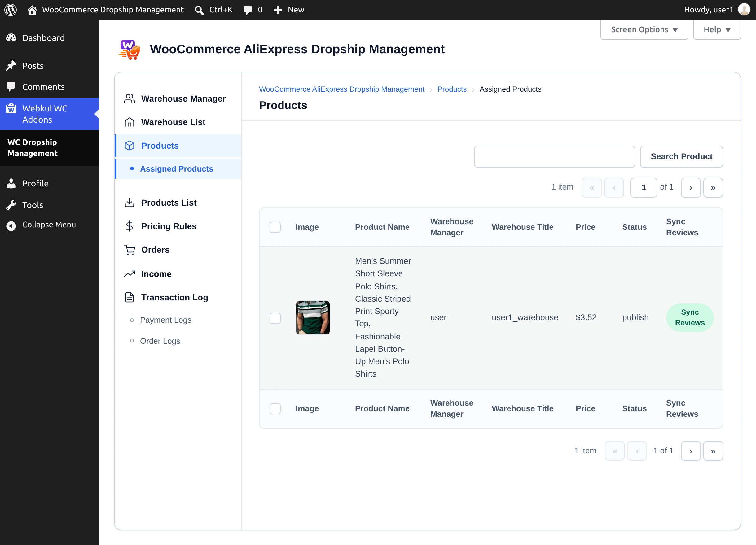The height and width of the screenshot is (545, 756).
Task: Click the Profile person icon
Action: 11,183
